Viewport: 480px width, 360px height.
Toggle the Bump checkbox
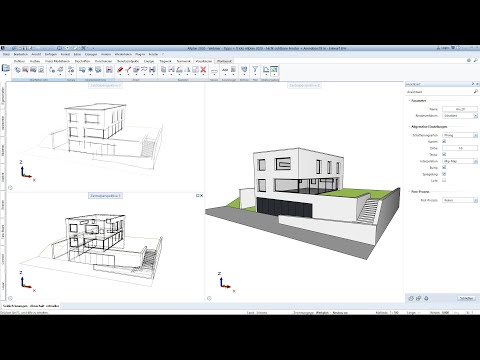[x=444, y=167]
